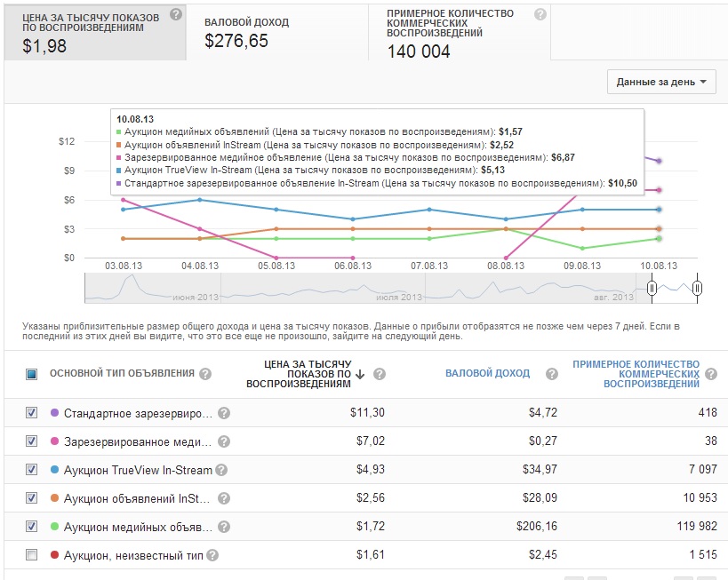This screenshot has width=728, height=580.
Task: Uncheck the 'Аукцион TrueView In-Stream' row checkbox
Action: click(x=32, y=470)
